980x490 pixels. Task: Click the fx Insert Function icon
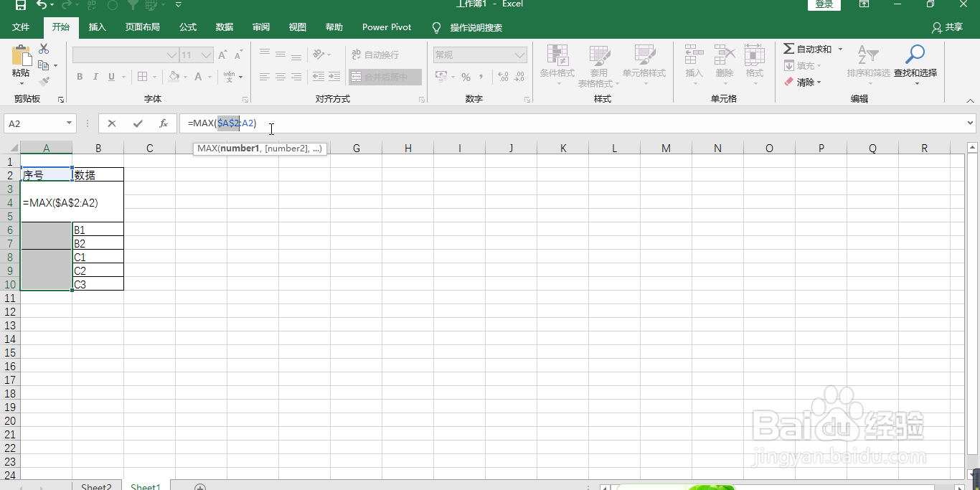(x=164, y=123)
